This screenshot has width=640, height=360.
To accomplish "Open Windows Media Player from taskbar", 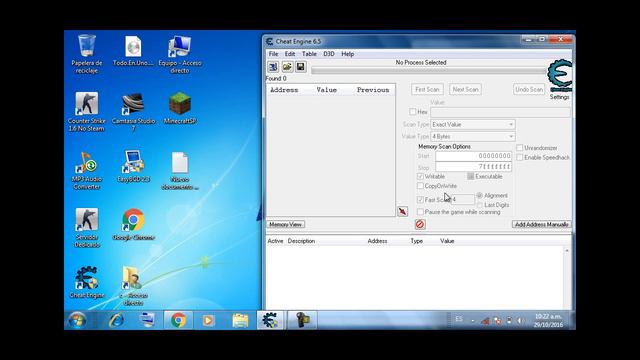I will pyautogui.click(x=208, y=320).
